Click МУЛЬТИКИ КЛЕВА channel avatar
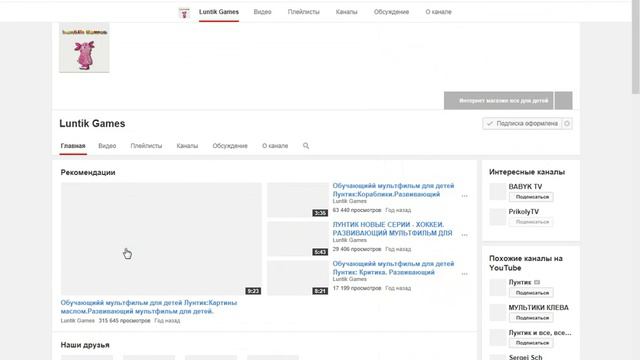This screenshot has height=360, width=640. (498, 313)
